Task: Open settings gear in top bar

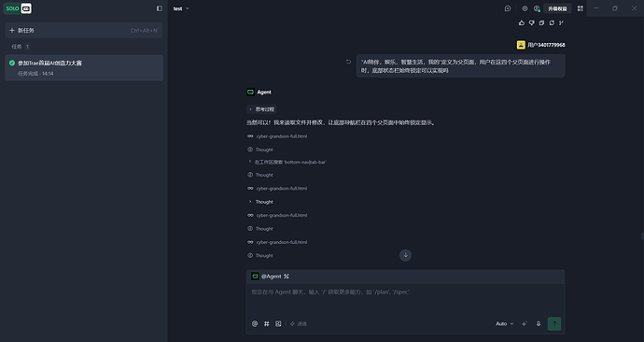Action: point(525,8)
